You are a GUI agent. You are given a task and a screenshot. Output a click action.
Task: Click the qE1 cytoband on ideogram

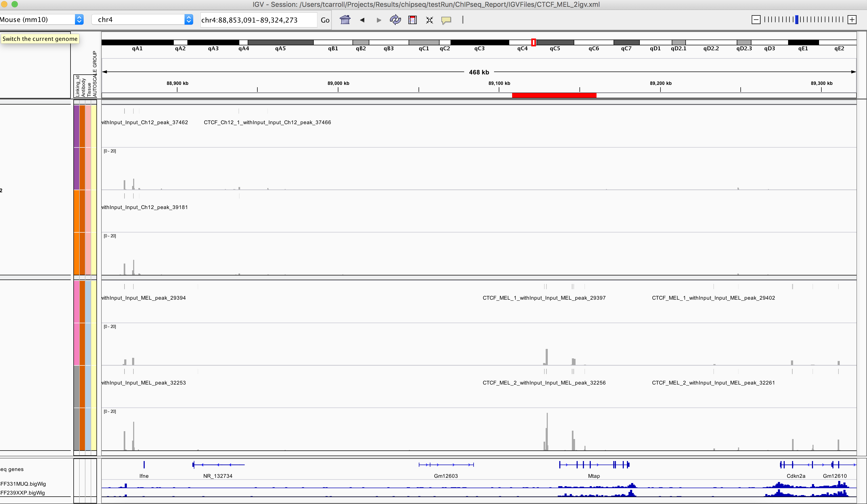pyautogui.click(x=803, y=42)
